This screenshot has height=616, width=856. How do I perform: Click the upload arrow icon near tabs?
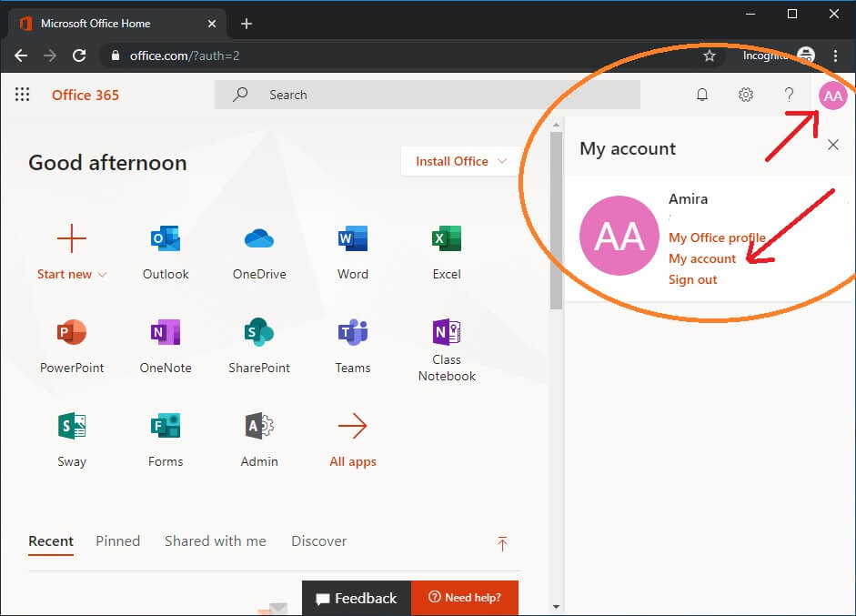(502, 543)
